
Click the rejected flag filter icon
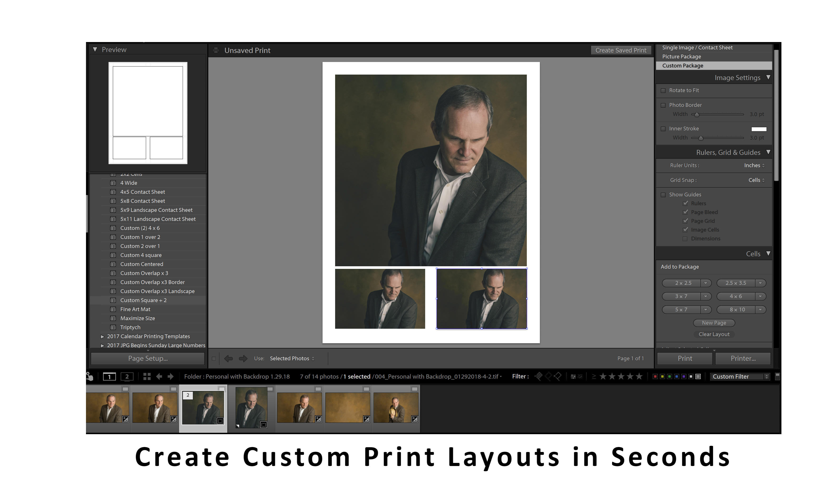(558, 376)
